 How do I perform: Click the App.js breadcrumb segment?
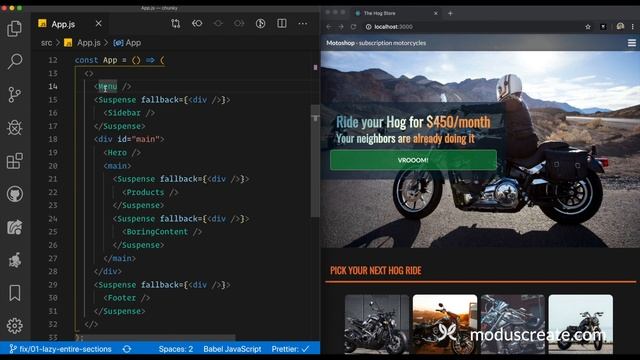pos(88,42)
